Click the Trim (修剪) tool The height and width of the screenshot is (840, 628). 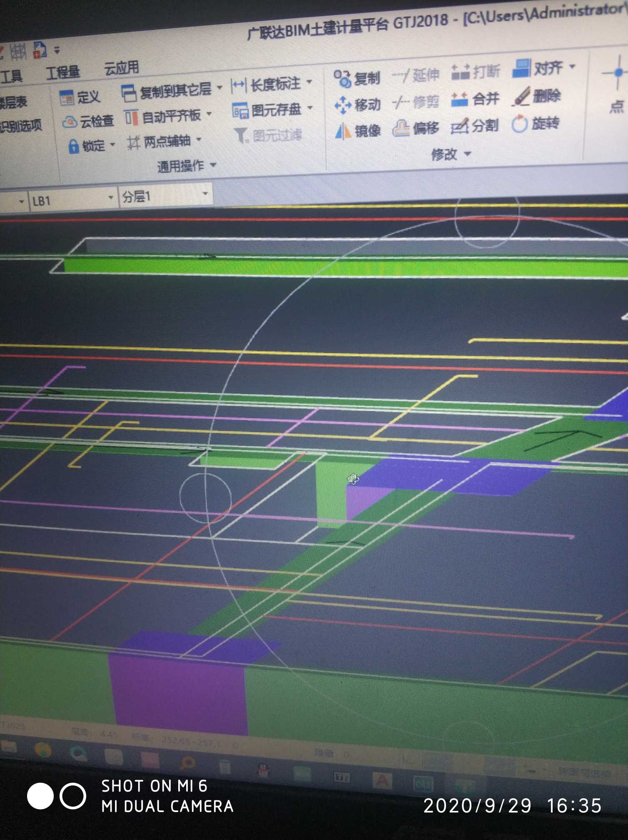[x=416, y=102]
